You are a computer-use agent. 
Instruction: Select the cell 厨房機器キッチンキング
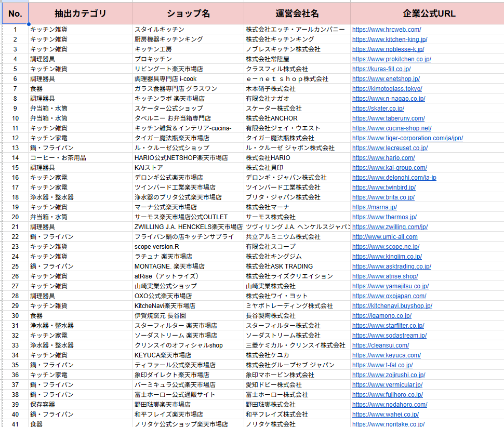[x=189, y=39]
